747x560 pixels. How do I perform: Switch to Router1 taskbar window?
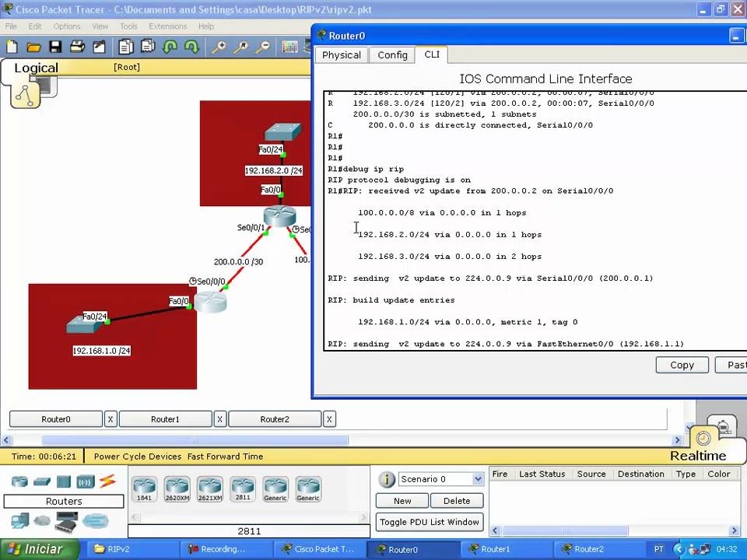point(506,549)
